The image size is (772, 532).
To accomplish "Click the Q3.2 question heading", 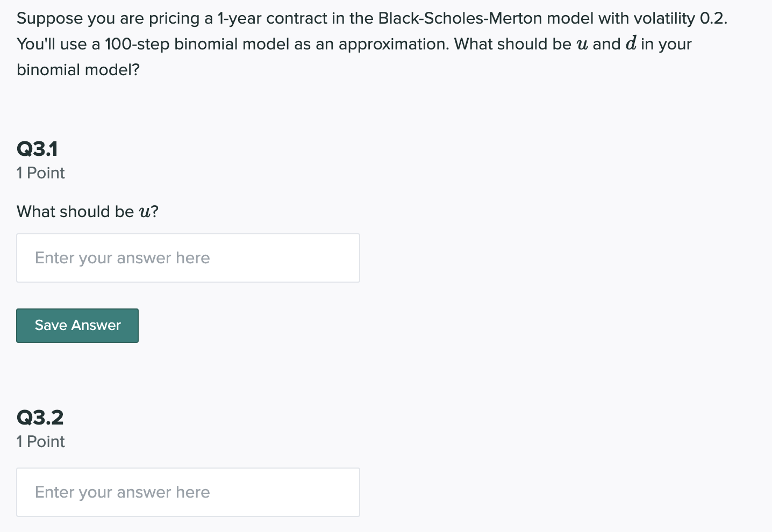I will [40, 418].
